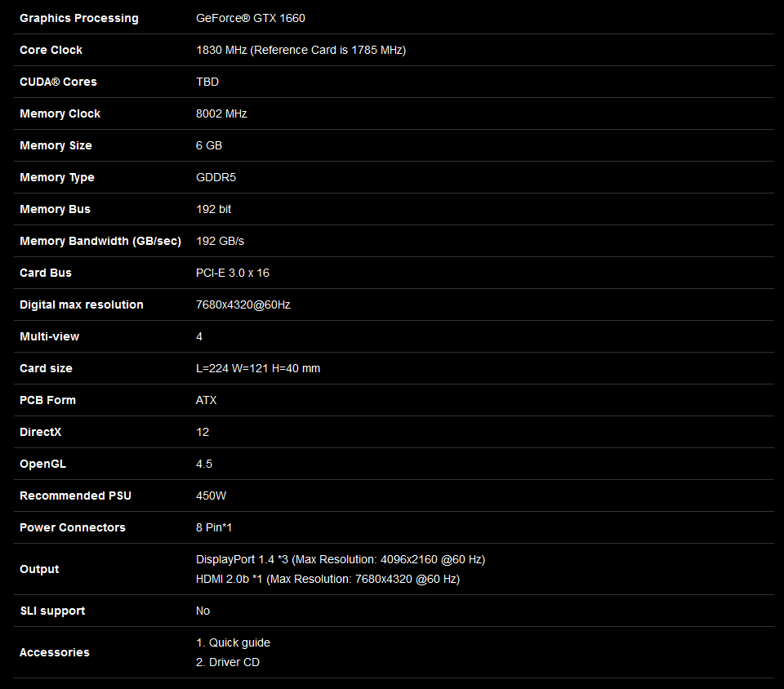The width and height of the screenshot is (784, 689).
Task: Select the Driver CD accessory entry
Action: tap(228, 662)
